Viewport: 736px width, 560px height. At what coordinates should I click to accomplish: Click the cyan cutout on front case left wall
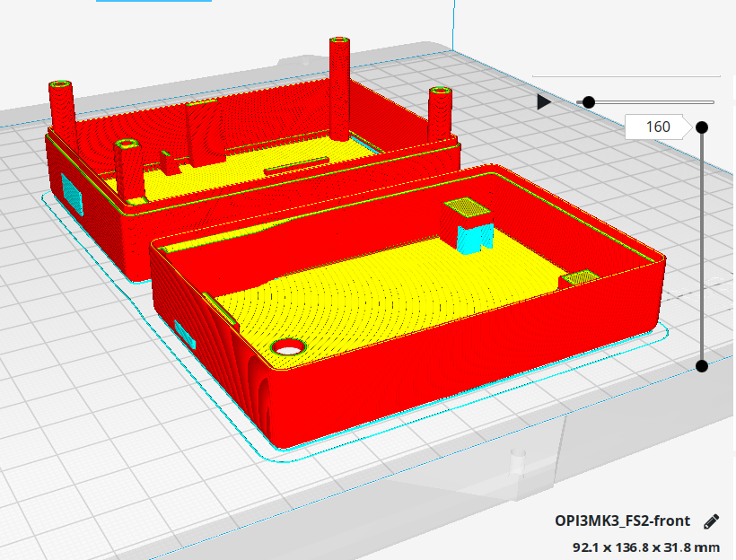184,335
